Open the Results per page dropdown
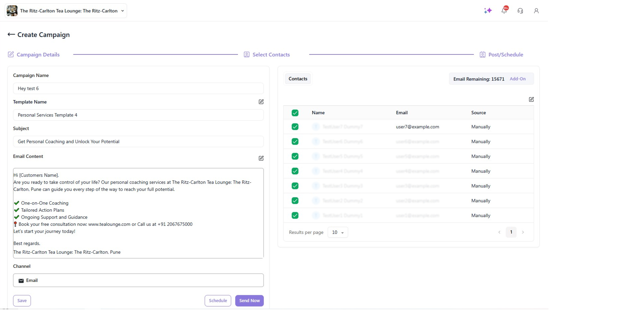Screen dimensions: 644x313 point(337,233)
